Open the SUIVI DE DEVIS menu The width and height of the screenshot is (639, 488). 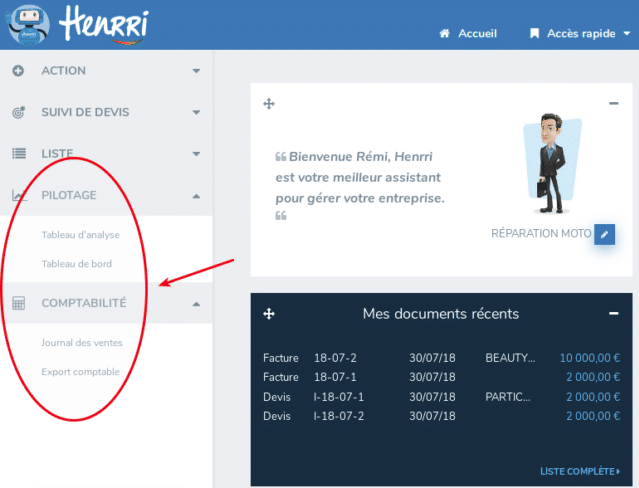tap(85, 112)
